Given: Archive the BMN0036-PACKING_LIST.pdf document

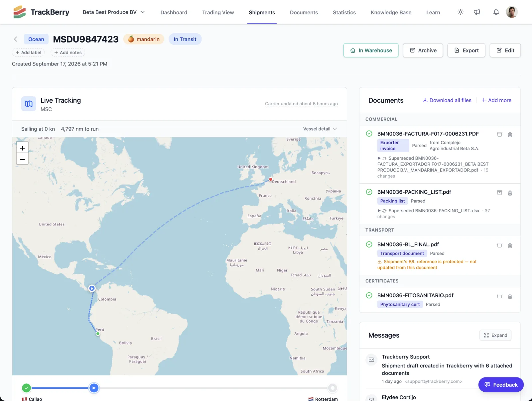Looking at the screenshot, I should 499,193.
